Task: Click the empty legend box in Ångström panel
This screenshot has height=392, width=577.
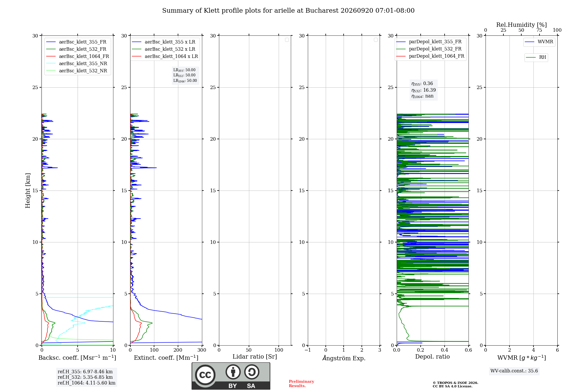Action: [x=376, y=40]
